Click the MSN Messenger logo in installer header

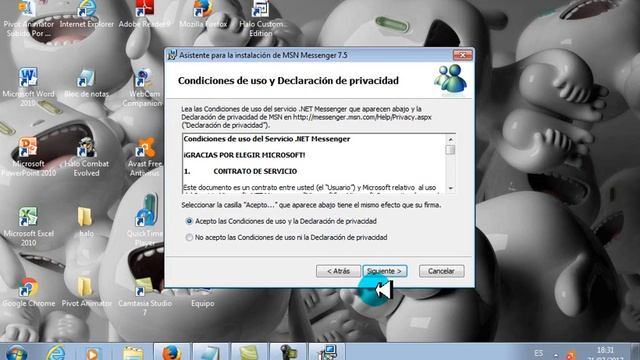point(451,80)
